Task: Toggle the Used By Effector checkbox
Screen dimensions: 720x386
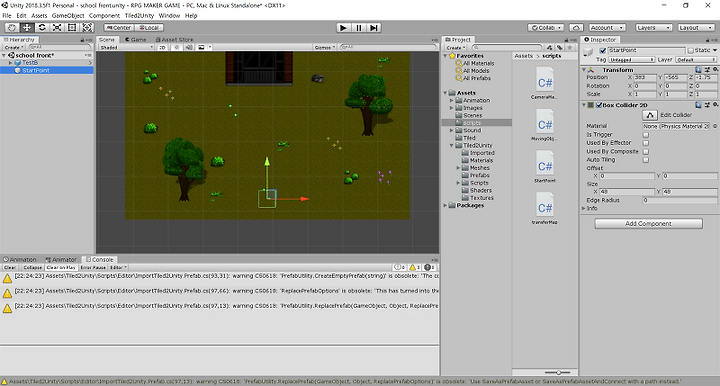Action: pos(646,143)
